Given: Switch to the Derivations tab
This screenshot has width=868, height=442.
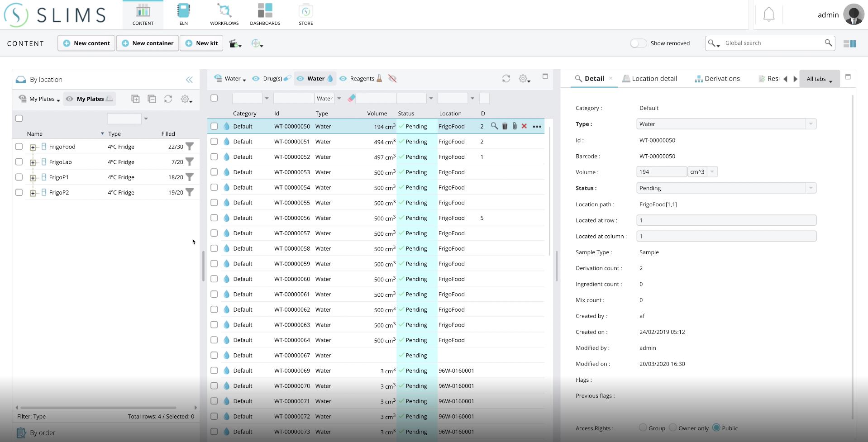Looking at the screenshot, I should [x=717, y=79].
